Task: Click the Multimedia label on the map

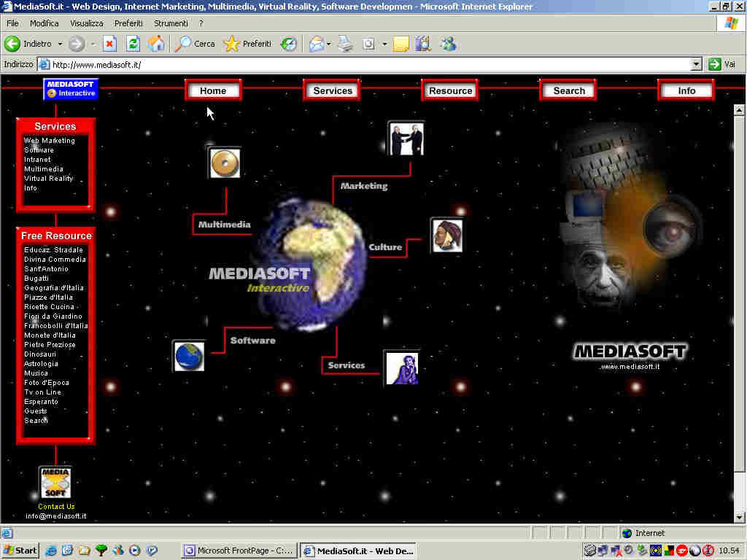Action: pos(225,225)
